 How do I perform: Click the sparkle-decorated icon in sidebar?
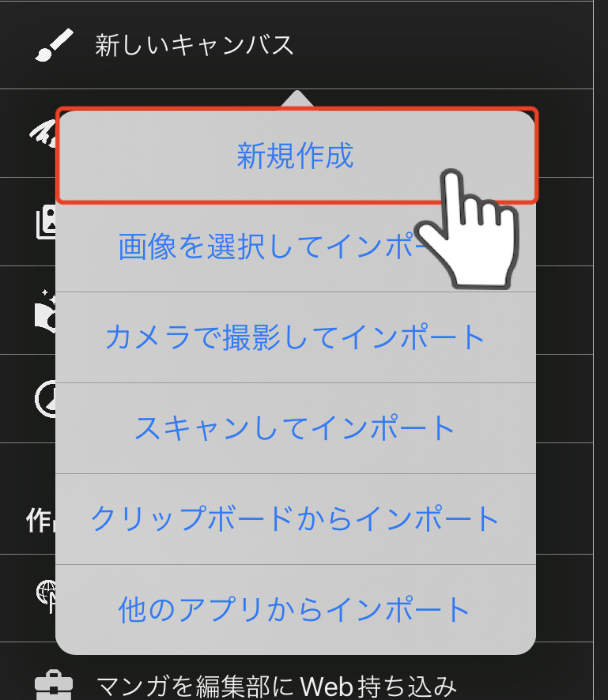click(x=45, y=310)
